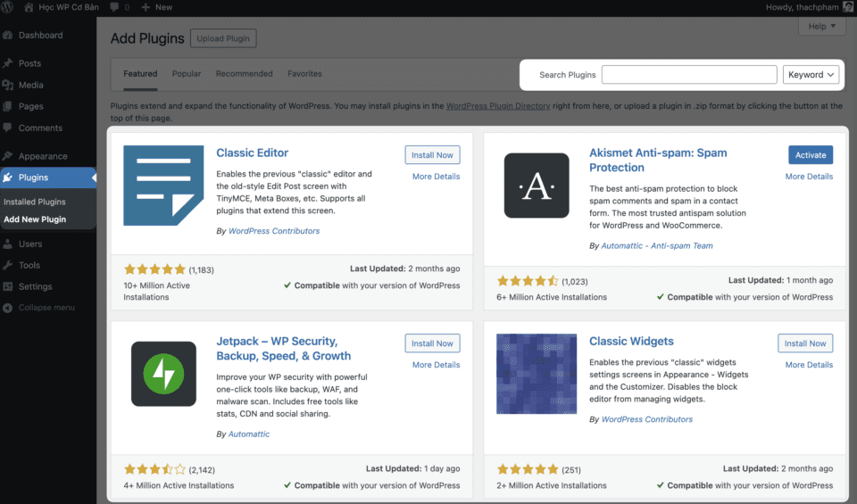Select Add New Plugin submenu item
Image resolution: width=857 pixels, height=504 pixels.
[35, 219]
